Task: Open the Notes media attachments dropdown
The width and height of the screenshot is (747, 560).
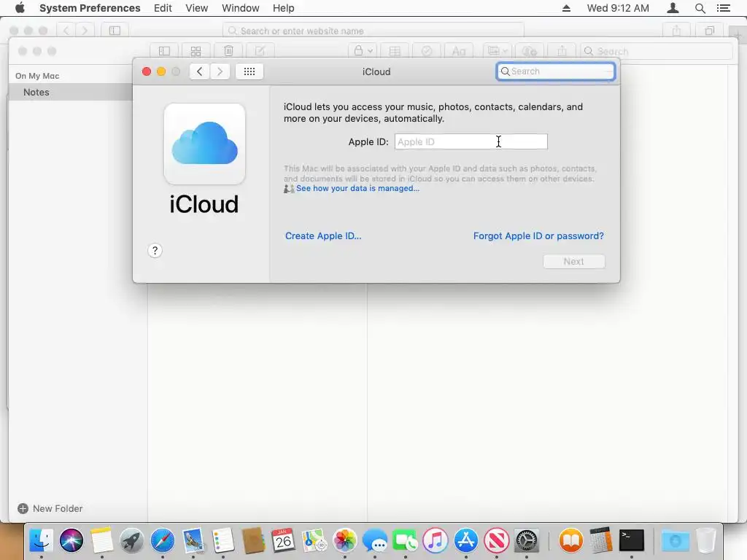Action: tap(498, 51)
